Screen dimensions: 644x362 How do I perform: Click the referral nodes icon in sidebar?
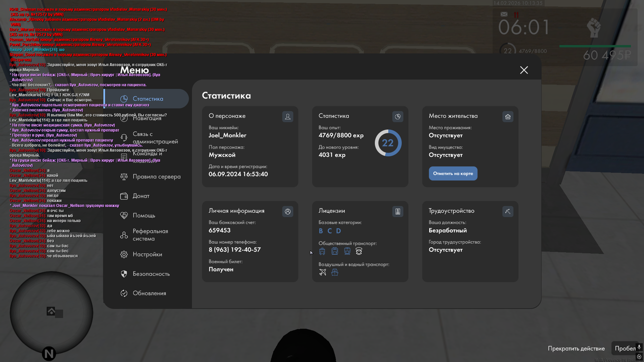pyautogui.click(x=124, y=235)
